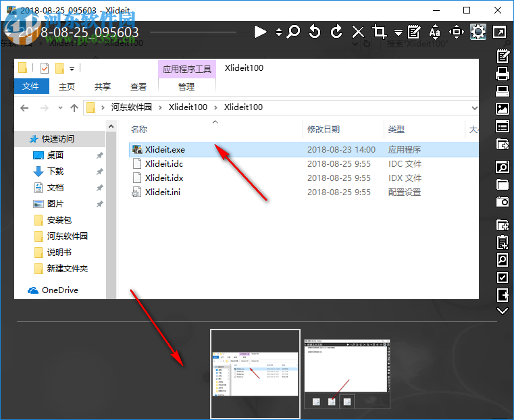Image resolution: width=514 pixels, height=420 pixels.
Task: Click the notepad with pencil icon in right sidebar
Action: (503, 56)
